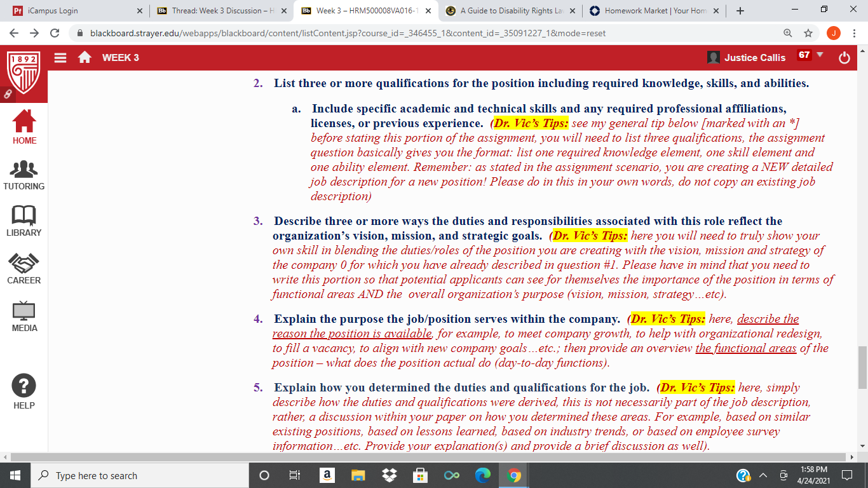Bookmark this page with the star icon
This screenshot has height=488, width=868.
pyautogui.click(x=808, y=33)
